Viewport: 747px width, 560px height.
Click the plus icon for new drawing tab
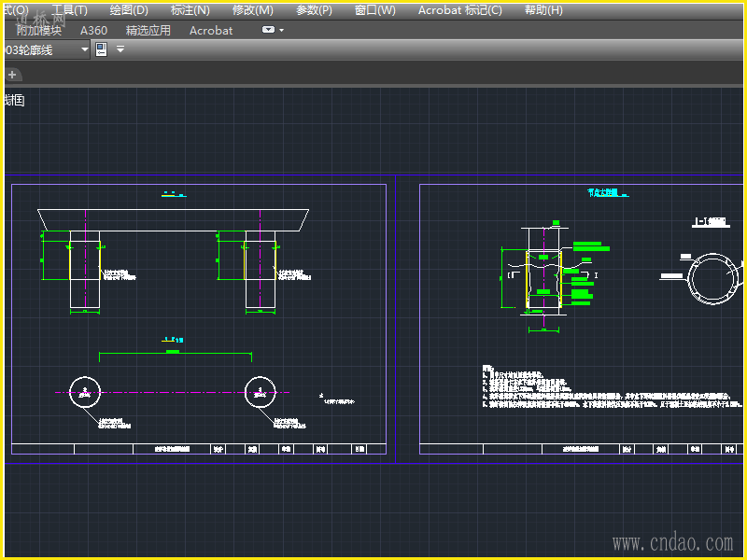coord(12,75)
